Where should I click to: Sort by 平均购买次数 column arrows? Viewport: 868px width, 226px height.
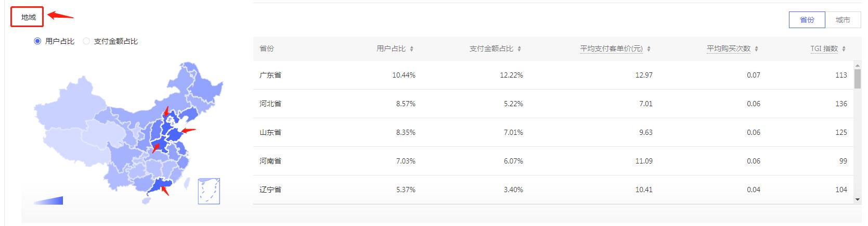[756, 49]
